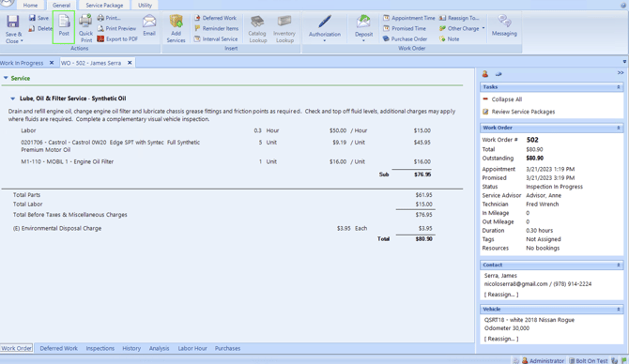
Task: Open the document tabs list arrow
Action: (x=624, y=62)
